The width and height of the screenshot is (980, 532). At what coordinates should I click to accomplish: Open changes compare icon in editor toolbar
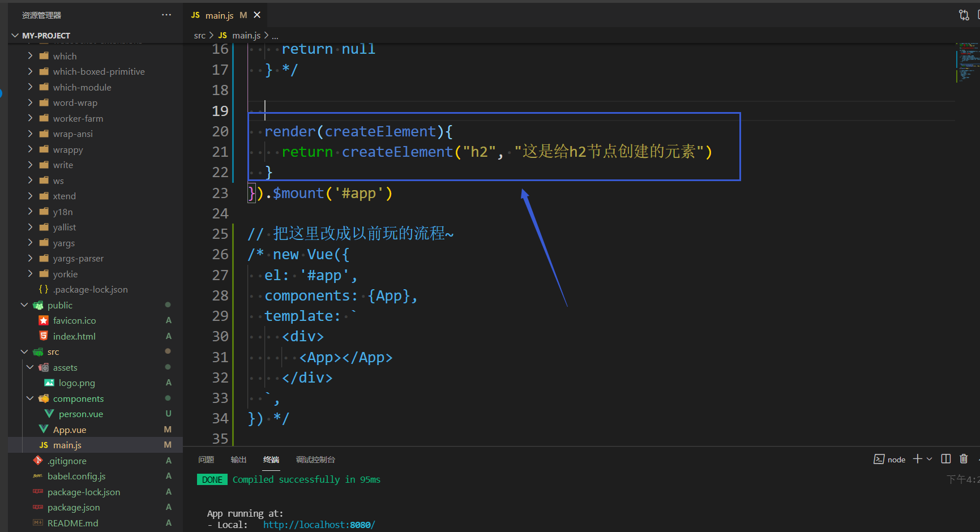pos(964,15)
